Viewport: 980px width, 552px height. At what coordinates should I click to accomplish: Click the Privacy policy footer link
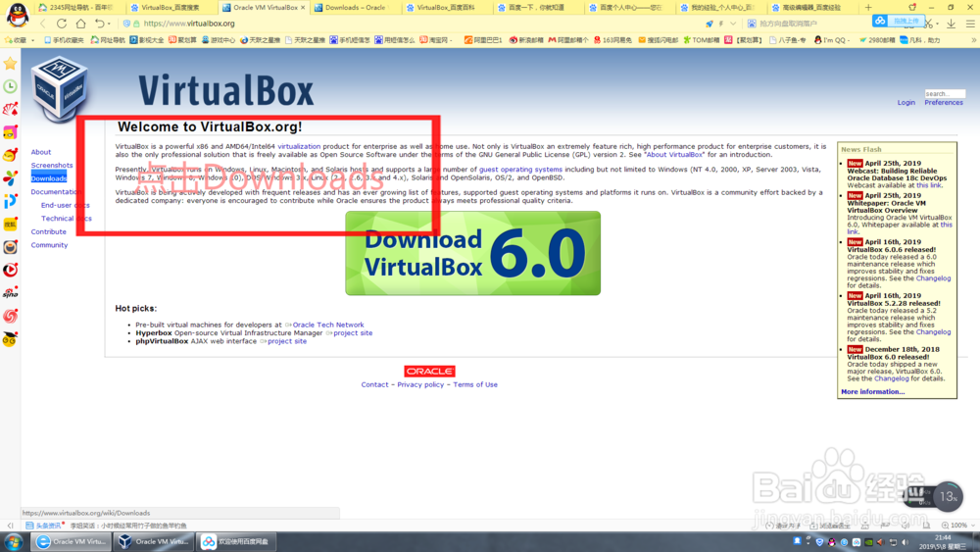[x=420, y=385]
